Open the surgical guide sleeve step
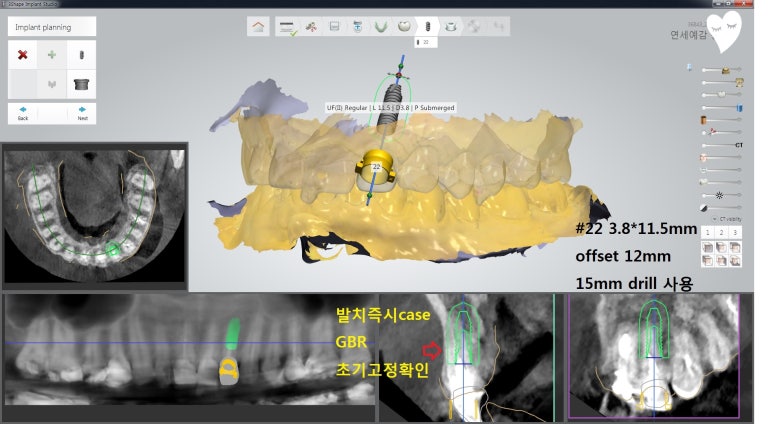Viewport: 773px width, 424px height. click(452, 26)
